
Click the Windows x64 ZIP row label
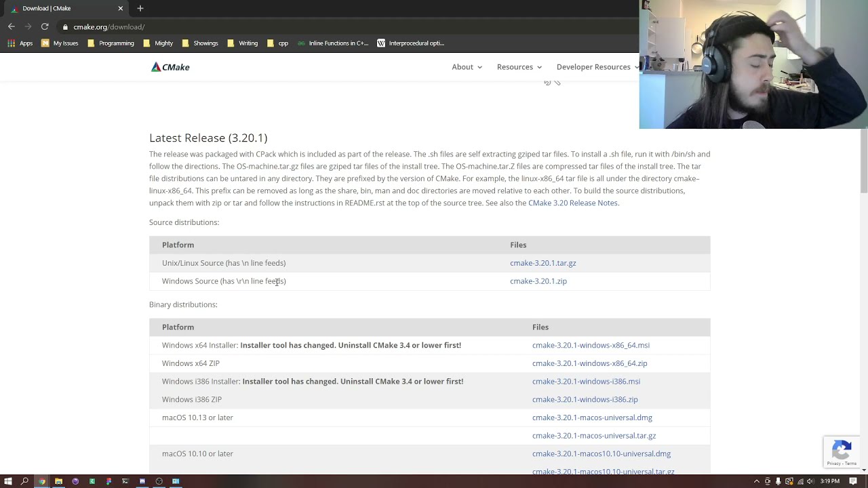(191, 363)
